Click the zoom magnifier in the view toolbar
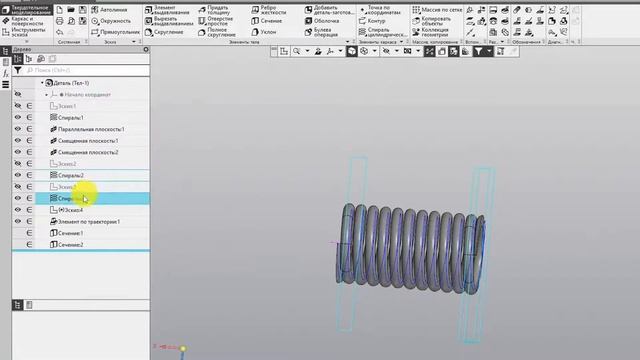Viewport: 640px width, 360px height. (297, 51)
